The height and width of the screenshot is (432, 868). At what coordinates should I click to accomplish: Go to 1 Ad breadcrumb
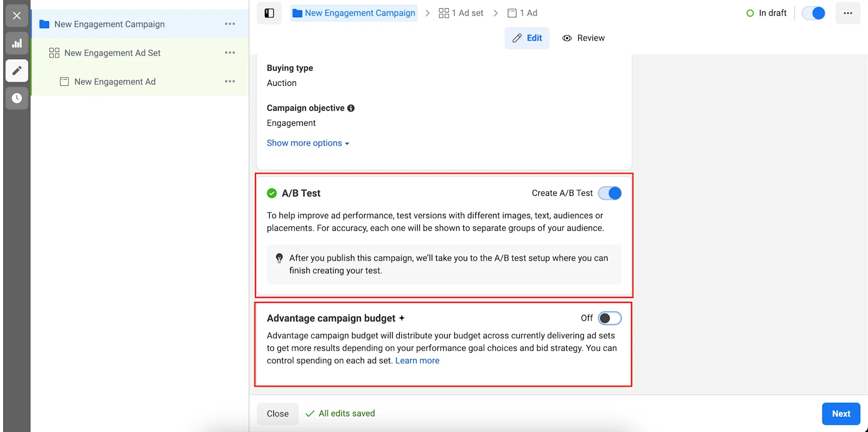pyautogui.click(x=522, y=13)
